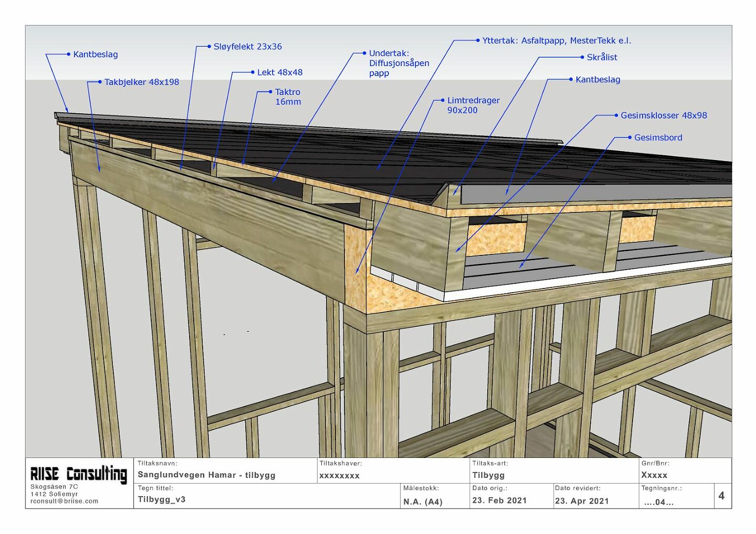Select the Limtredrager 90x200 annotation
The image size is (756, 534).
point(473,105)
